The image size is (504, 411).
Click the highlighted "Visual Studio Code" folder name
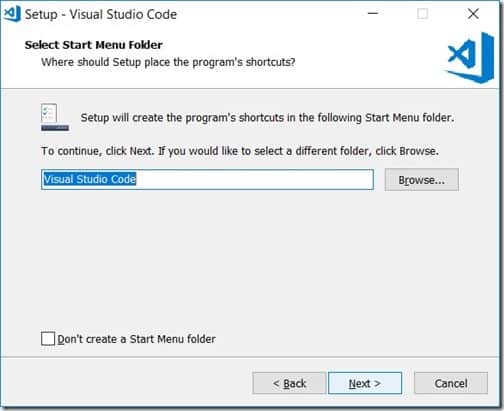[90, 179]
